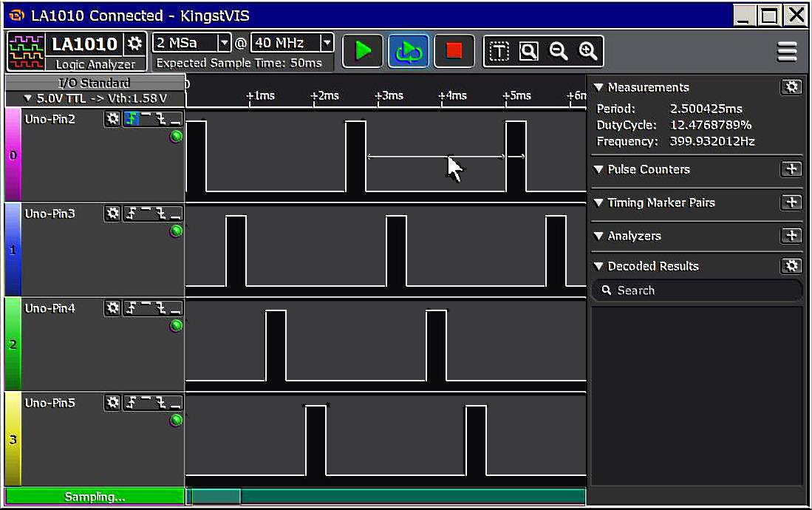Screen dimensions: 812x510
Task: Add a new Analyzer with plus button
Action: tap(791, 236)
